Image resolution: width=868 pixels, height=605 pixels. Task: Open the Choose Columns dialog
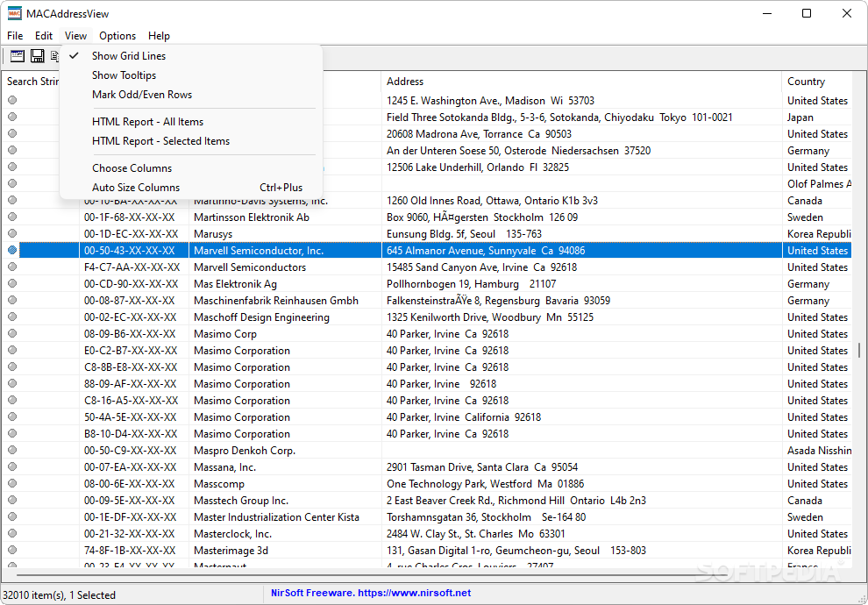pyautogui.click(x=191, y=168)
